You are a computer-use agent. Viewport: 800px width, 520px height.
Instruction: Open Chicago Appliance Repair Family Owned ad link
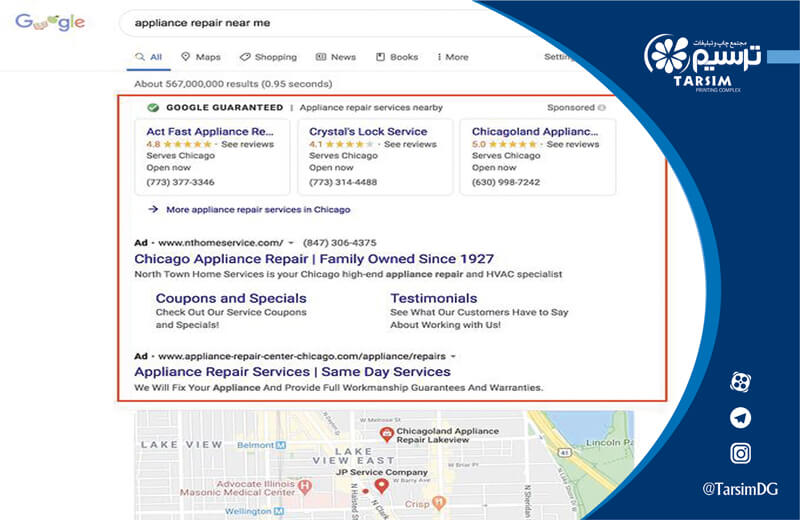pyautogui.click(x=314, y=258)
